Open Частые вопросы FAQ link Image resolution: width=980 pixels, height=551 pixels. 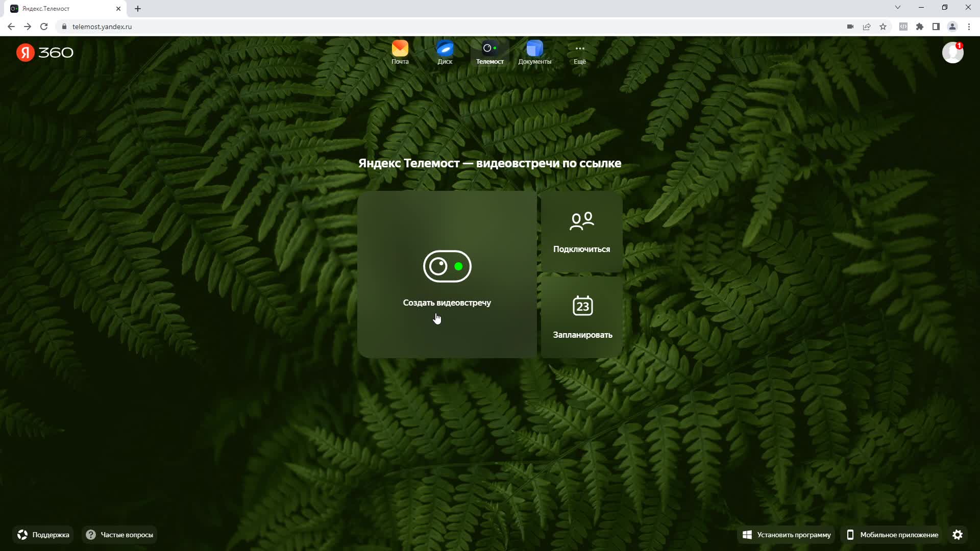tap(119, 535)
